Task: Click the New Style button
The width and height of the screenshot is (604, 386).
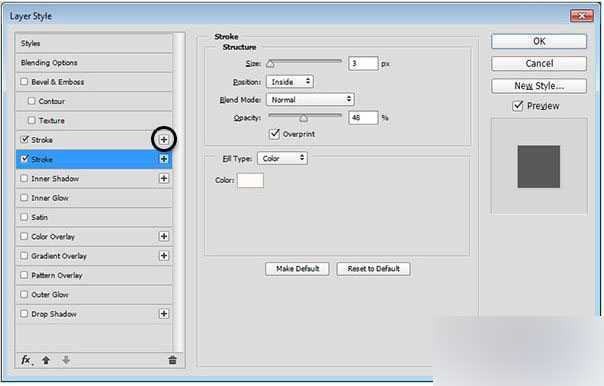Action: click(x=539, y=86)
